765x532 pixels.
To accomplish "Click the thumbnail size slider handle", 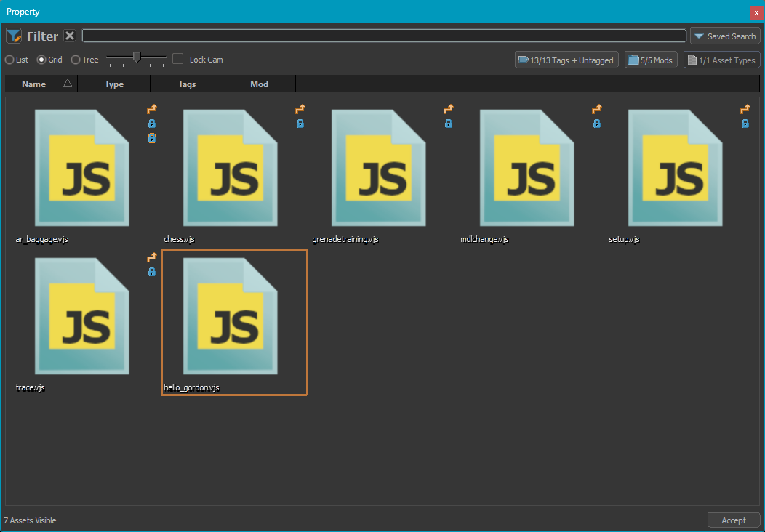I will (x=136, y=57).
